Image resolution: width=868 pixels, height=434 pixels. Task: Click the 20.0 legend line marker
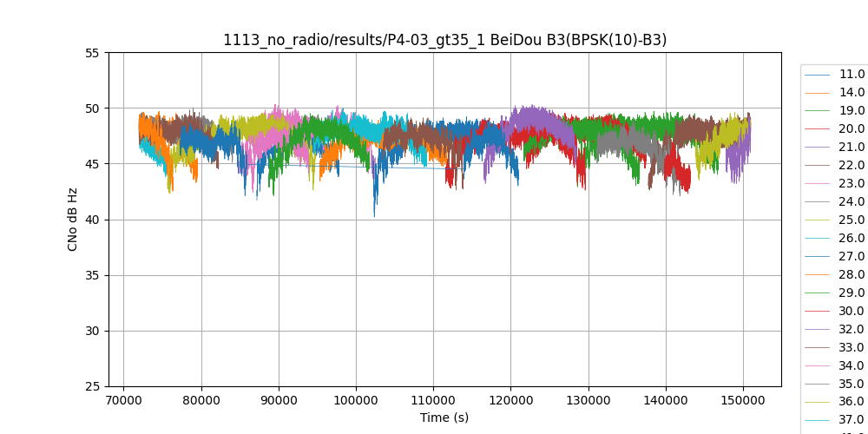point(818,129)
